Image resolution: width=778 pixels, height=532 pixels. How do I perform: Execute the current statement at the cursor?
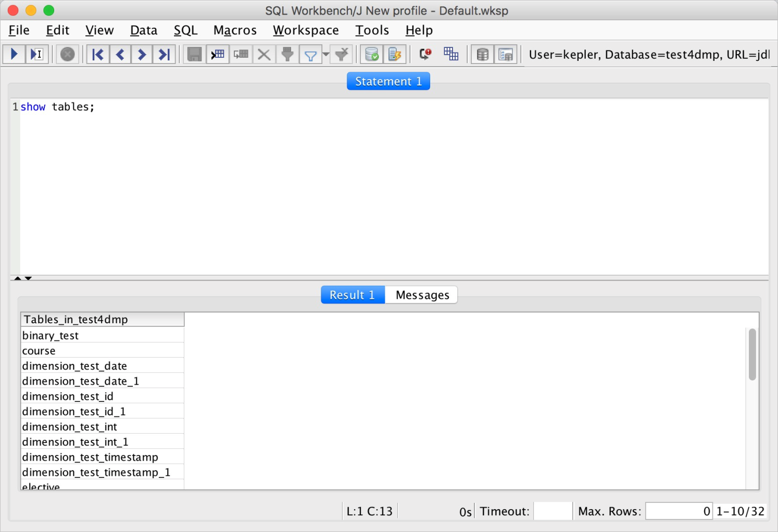(x=36, y=54)
